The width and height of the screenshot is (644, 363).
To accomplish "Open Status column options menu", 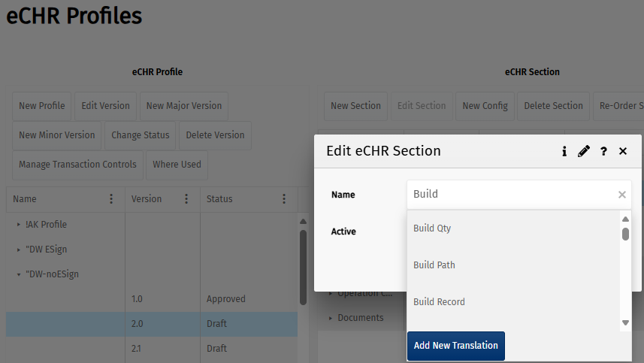I will (284, 199).
